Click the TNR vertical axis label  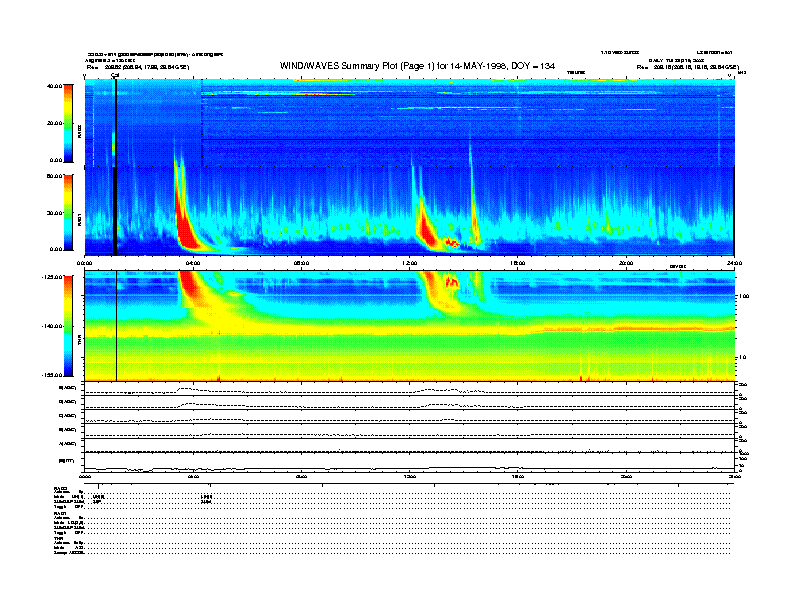click(x=79, y=340)
